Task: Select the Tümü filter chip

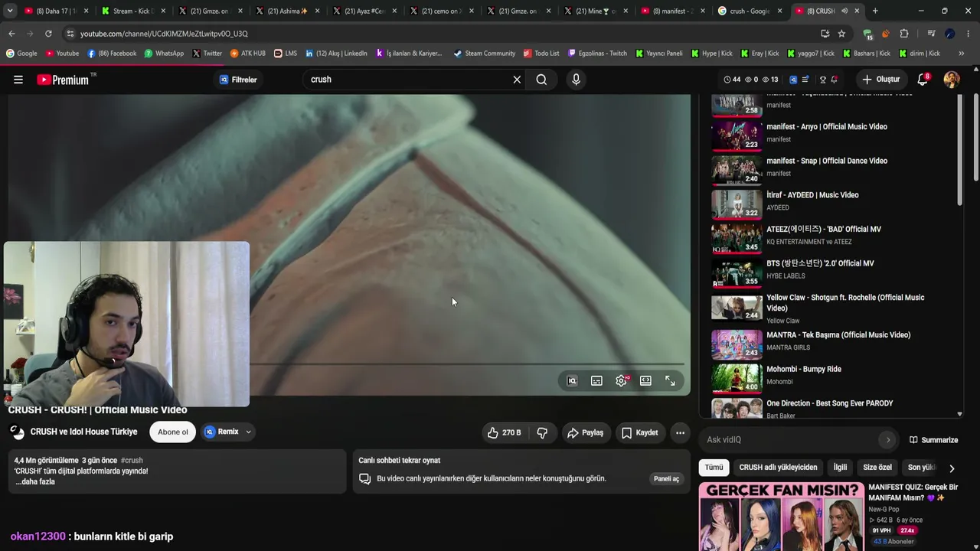Action: coord(714,468)
